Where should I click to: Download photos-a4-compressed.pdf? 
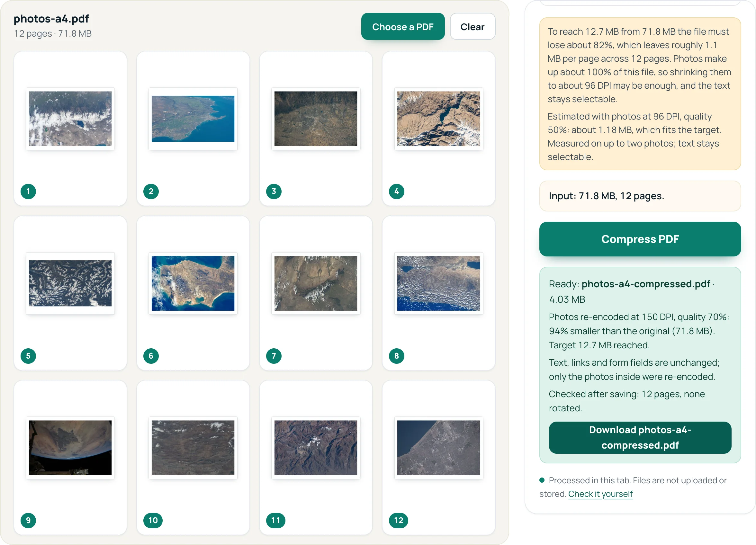640,437
